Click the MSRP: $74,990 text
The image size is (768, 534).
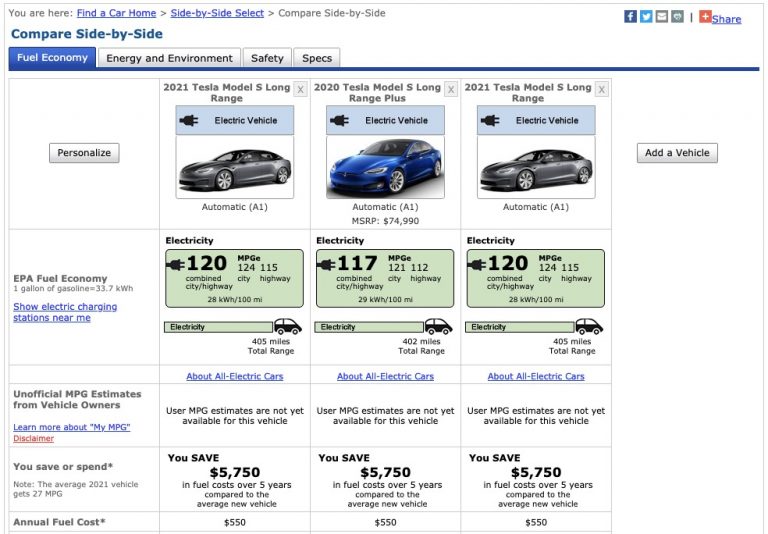coord(385,221)
